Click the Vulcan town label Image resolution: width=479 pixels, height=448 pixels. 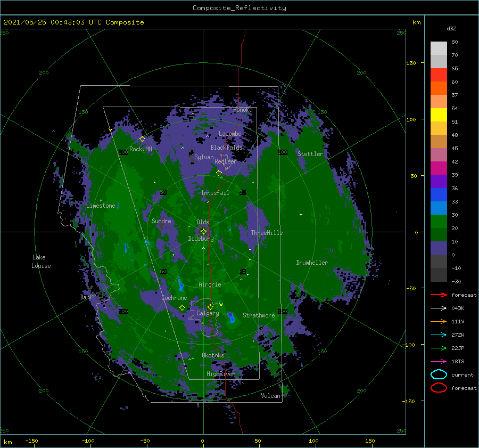270,396
